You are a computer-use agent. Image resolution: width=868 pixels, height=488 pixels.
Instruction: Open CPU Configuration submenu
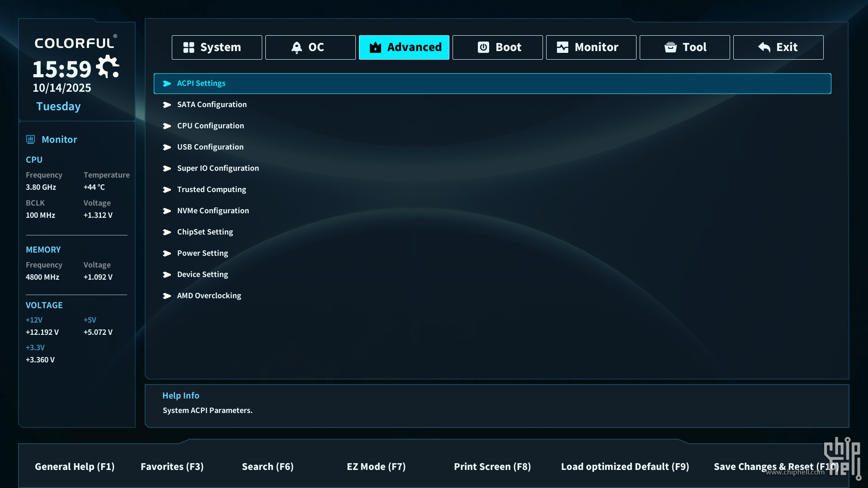[210, 126]
